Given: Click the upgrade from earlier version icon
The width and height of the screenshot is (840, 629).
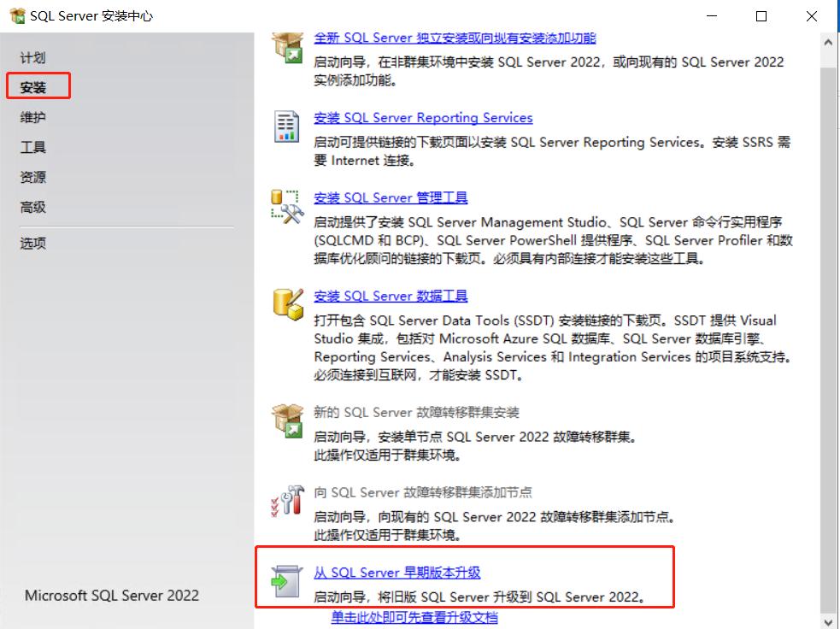Looking at the screenshot, I should (285, 581).
